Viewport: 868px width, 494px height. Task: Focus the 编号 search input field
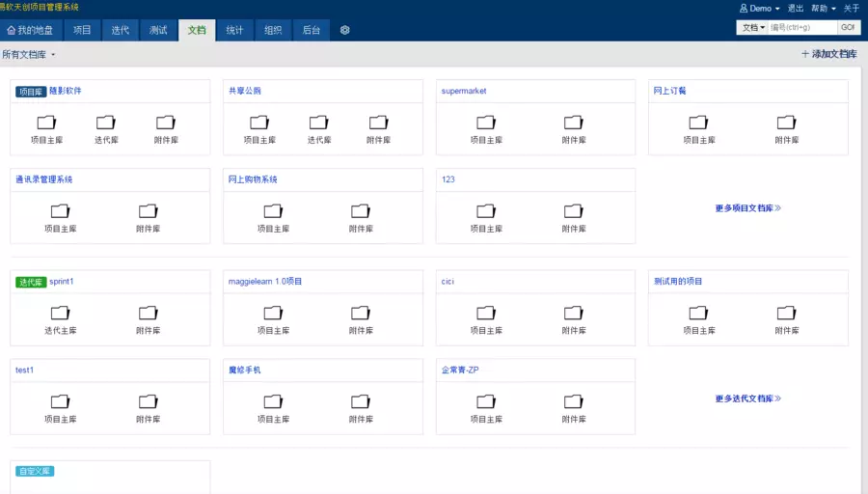click(800, 28)
